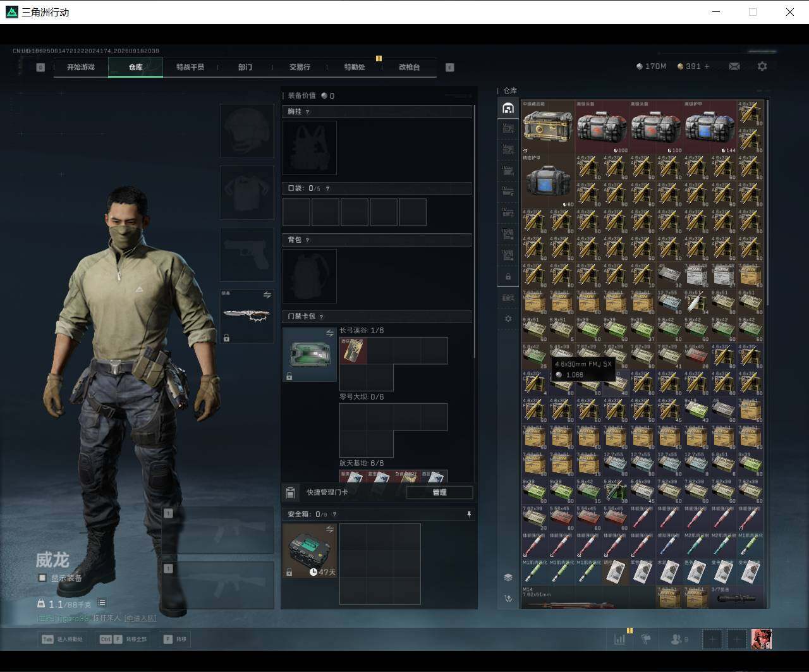Click the Ctrl F 转移全部 button
The width and height of the screenshot is (809, 672).
(123, 639)
